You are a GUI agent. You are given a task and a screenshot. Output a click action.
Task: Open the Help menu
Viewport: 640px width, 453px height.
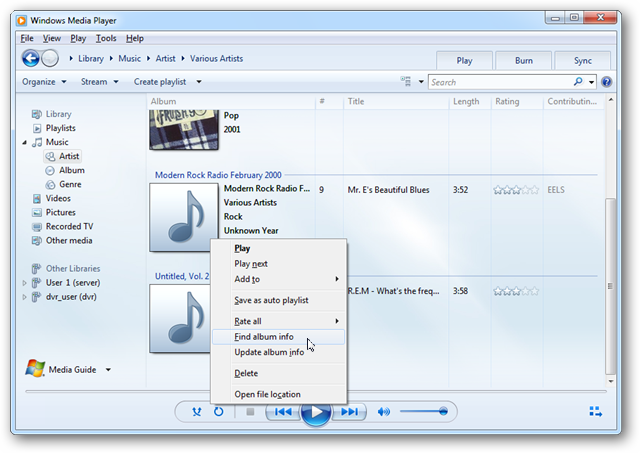(x=135, y=38)
